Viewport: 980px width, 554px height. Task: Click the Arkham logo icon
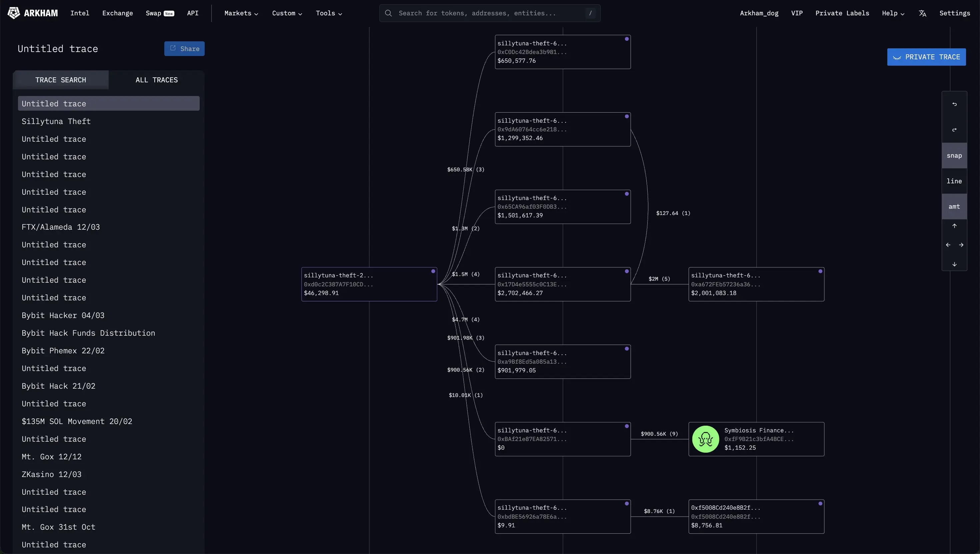14,13
